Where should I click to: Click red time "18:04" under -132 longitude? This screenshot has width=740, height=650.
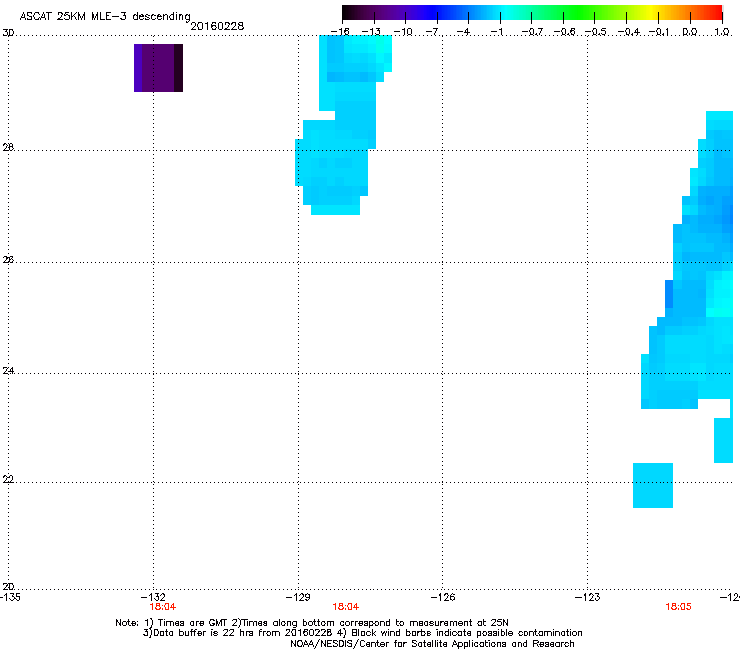tap(162, 607)
